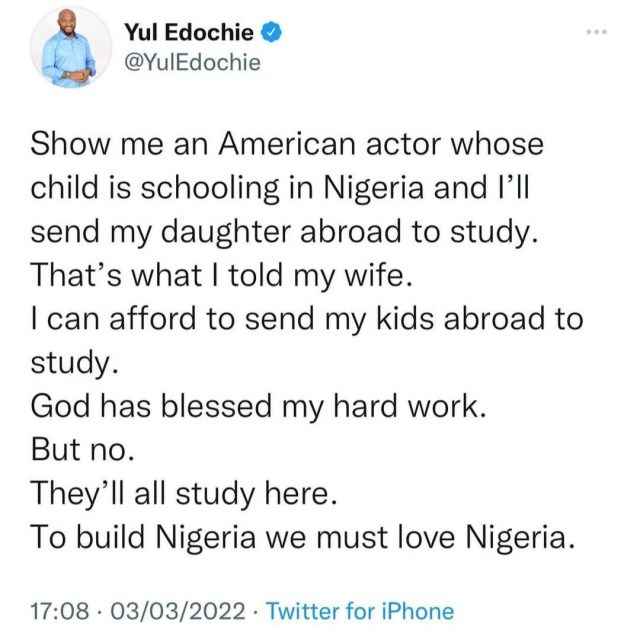This screenshot has height=639, width=640.
Task: Click the standalone "study." line of the tweet
Action: click(x=75, y=363)
